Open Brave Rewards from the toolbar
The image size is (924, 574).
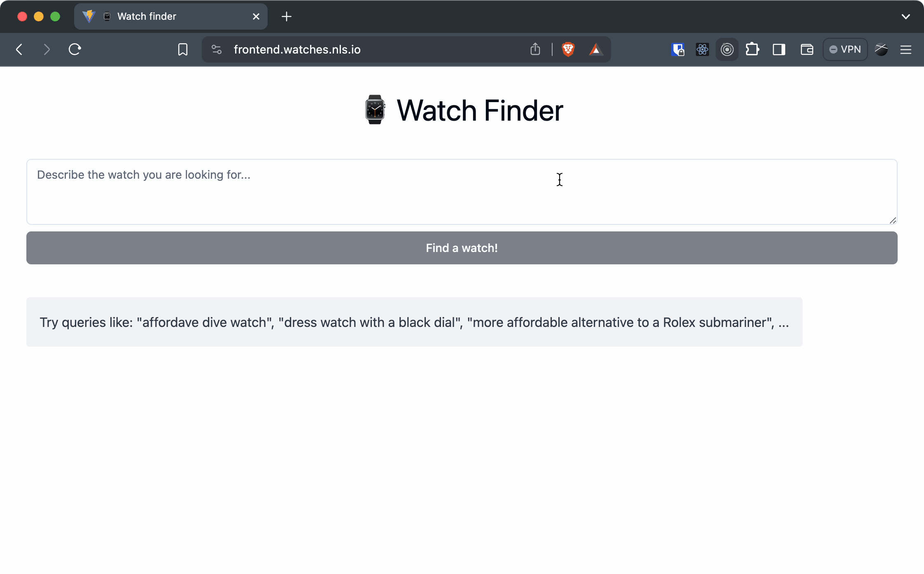tap(596, 49)
